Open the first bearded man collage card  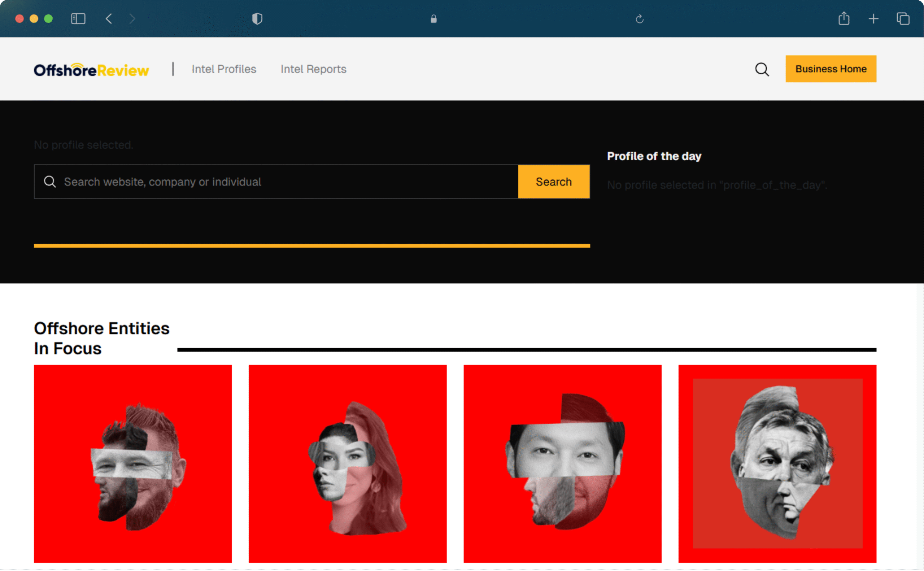coord(133,463)
